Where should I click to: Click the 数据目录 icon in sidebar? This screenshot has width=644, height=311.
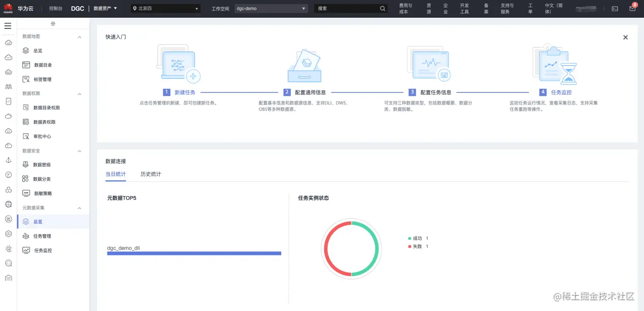(x=26, y=65)
